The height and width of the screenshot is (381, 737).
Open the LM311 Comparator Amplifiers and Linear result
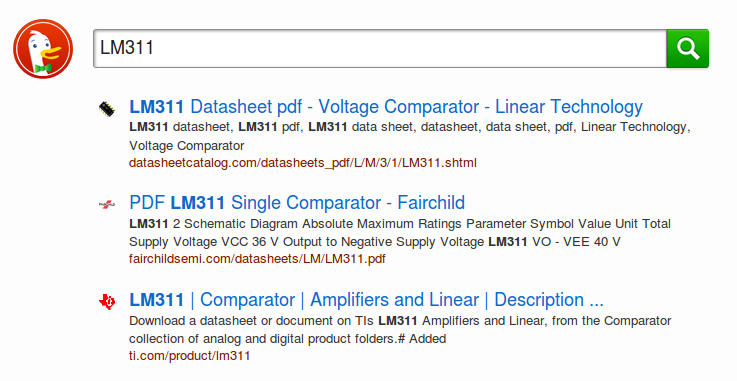366,300
